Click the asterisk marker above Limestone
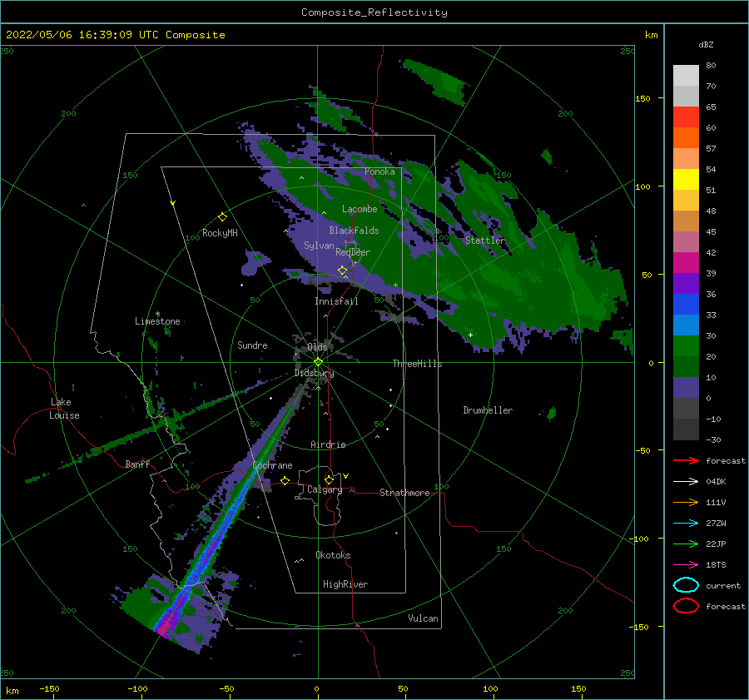This screenshot has width=749, height=700. pos(157,314)
